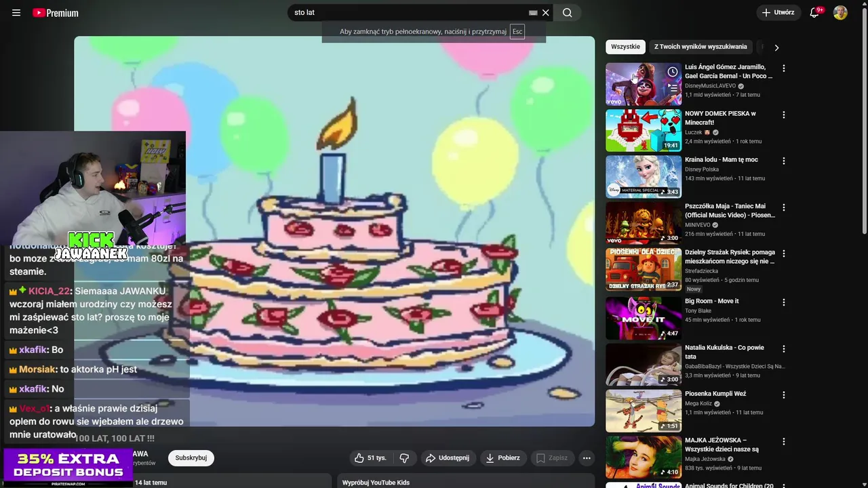
Task: Click the 35% Extra Deposit Bonus banner
Action: [x=67, y=468]
